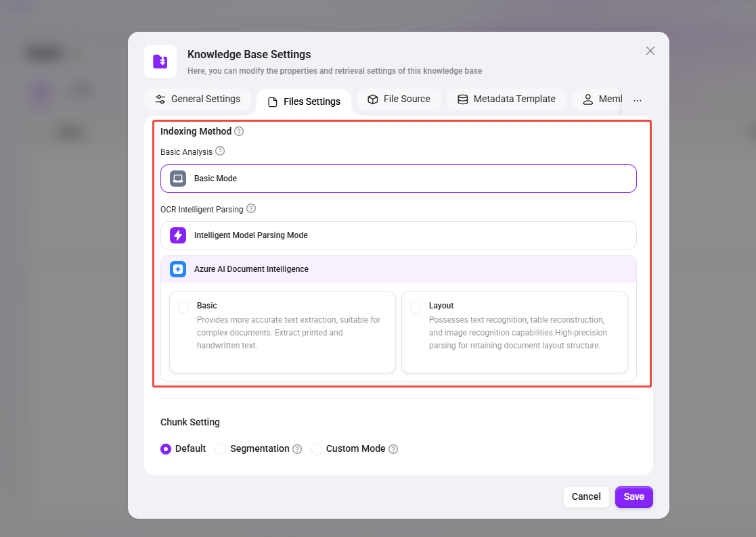756x537 pixels.
Task: Click the help icon beside Basic Analysis
Action: [x=220, y=151]
